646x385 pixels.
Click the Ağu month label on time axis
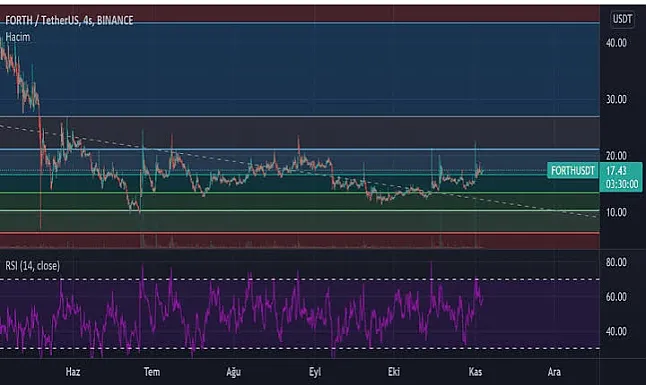[x=233, y=372]
